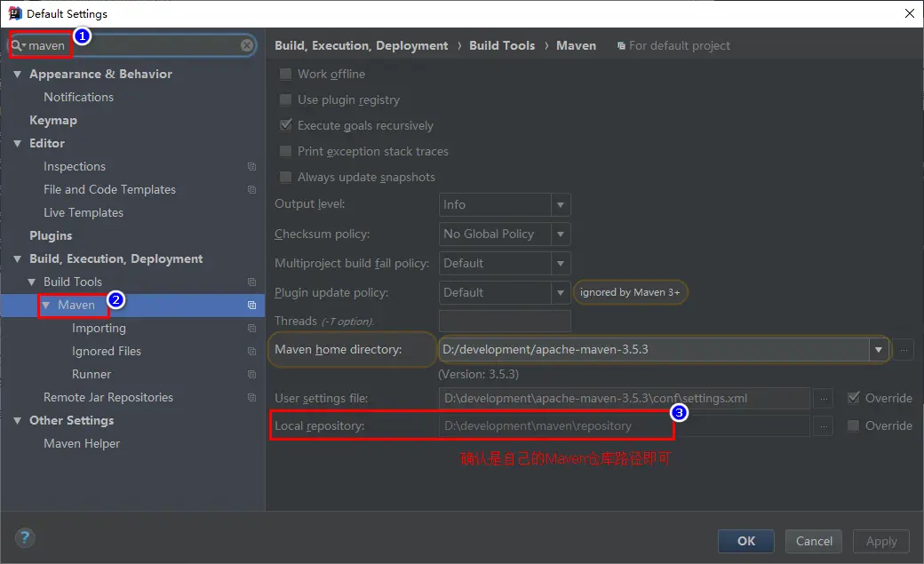Open Plugins settings page
This screenshot has width=924, height=564.
pyautogui.click(x=51, y=235)
